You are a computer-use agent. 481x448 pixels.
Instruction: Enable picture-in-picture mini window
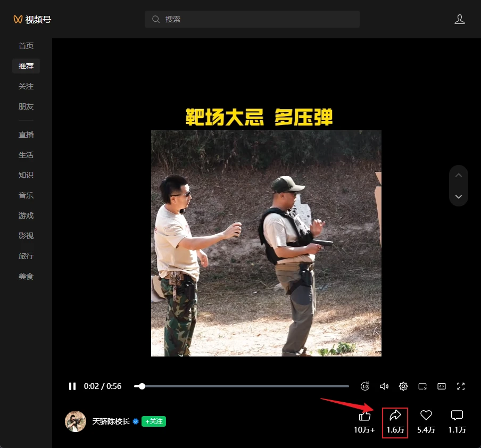coord(422,386)
